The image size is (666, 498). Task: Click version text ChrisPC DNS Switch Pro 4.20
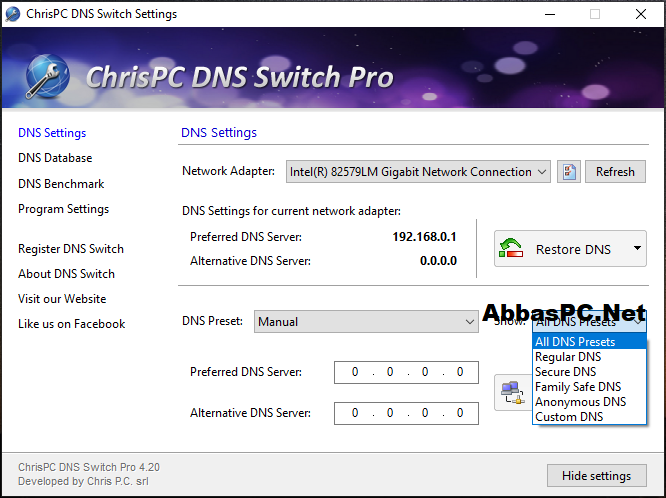[89, 467]
